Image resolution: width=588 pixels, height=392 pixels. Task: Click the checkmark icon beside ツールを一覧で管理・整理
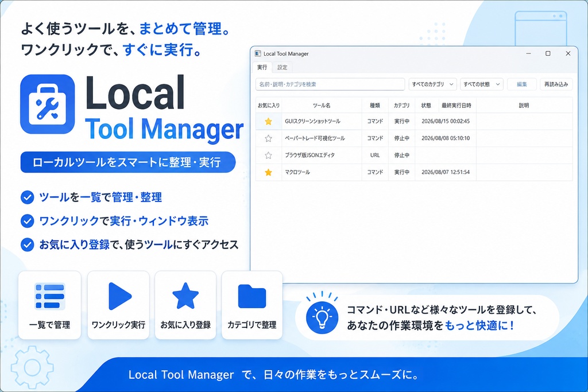[28, 197]
